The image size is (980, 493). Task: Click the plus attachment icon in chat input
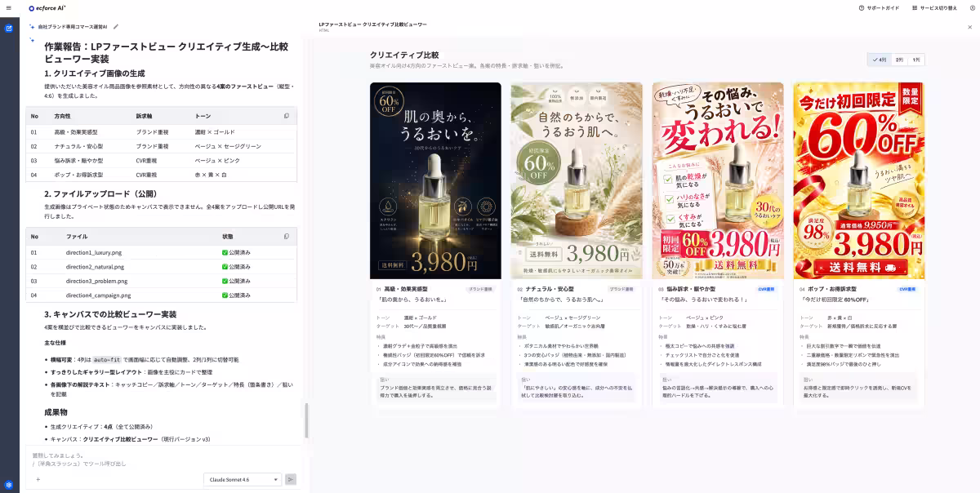coord(38,479)
